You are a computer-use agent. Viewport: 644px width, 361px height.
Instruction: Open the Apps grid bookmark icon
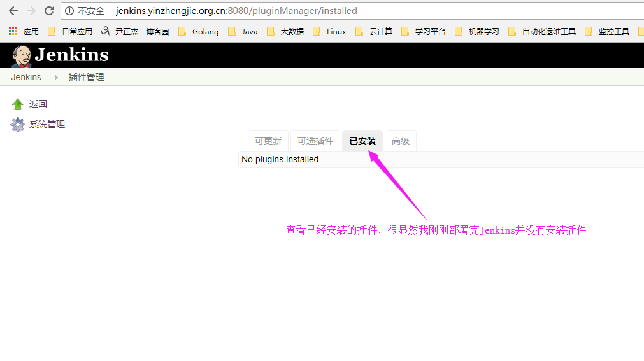coord(13,31)
